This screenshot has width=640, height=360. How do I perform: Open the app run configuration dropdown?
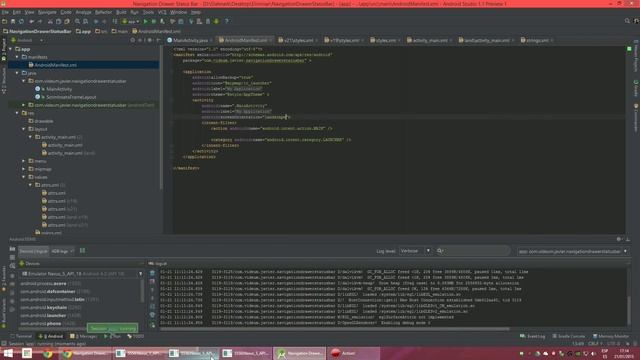tap(131, 21)
